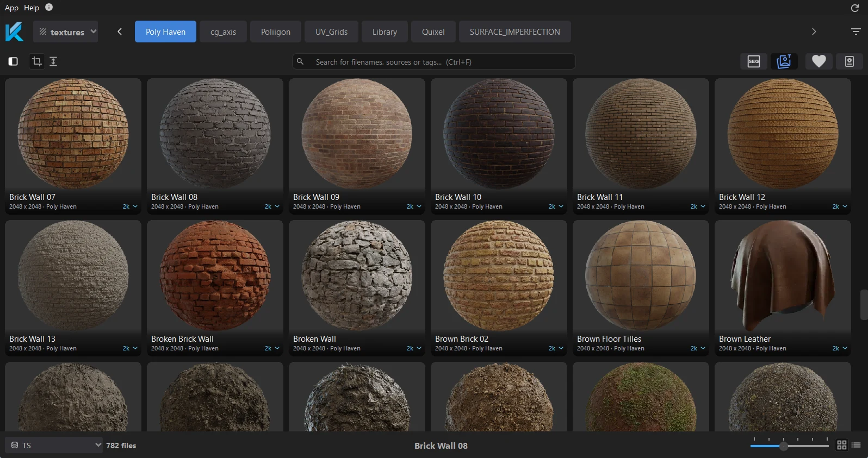Click the '782 files' count text
The image size is (868, 458).
pos(121,446)
